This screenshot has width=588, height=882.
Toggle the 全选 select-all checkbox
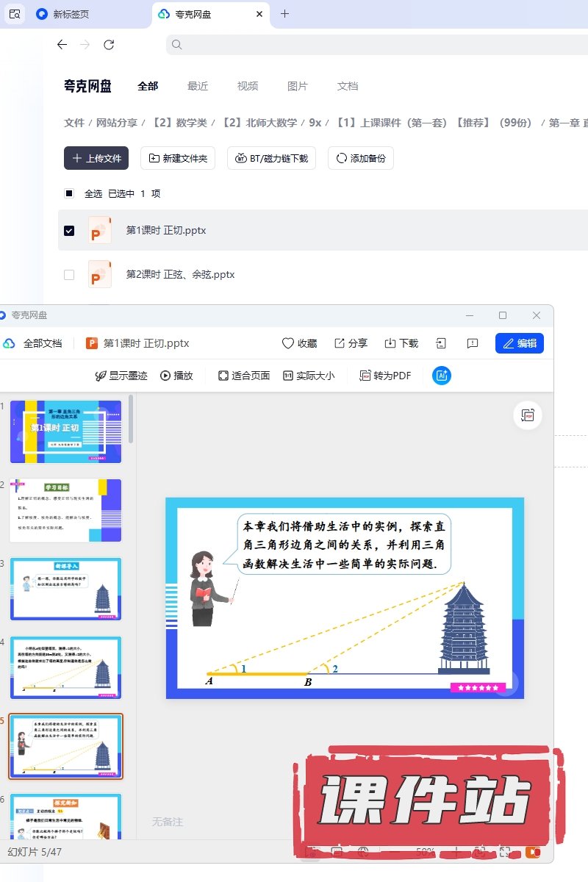[x=69, y=194]
